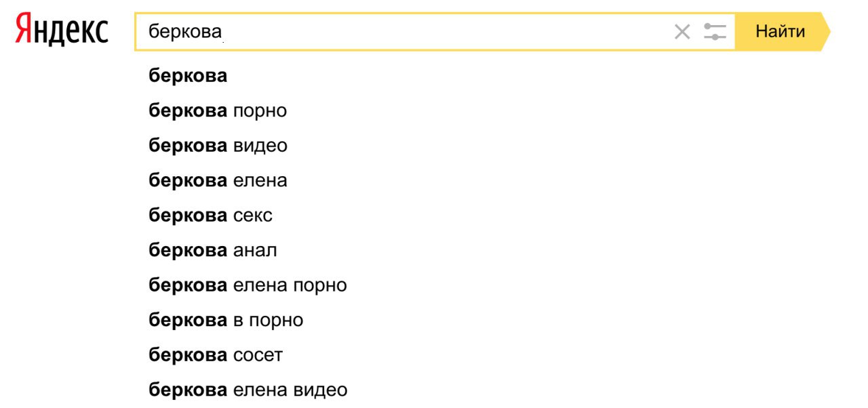Image resolution: width=868 pixels, height=408 pixels.
Task: Click the arrow-shaped tip of the Найти button
Action: point(825,31)
